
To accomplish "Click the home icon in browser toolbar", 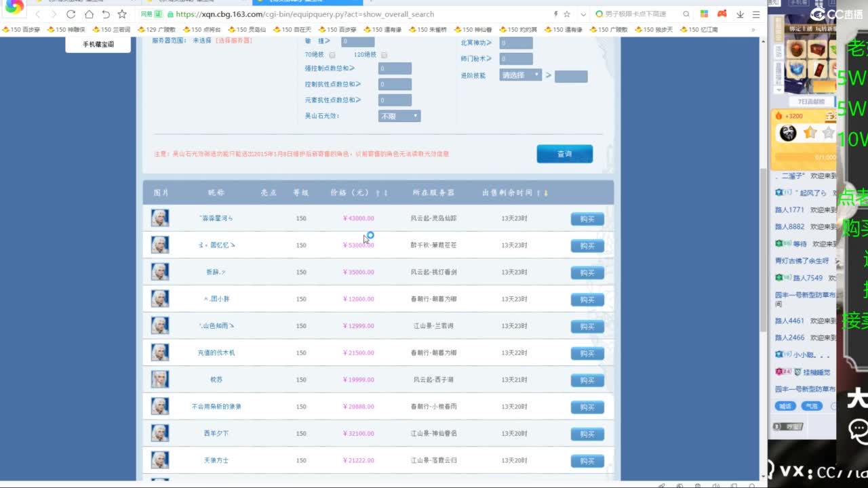I will [x=89, y=14].
